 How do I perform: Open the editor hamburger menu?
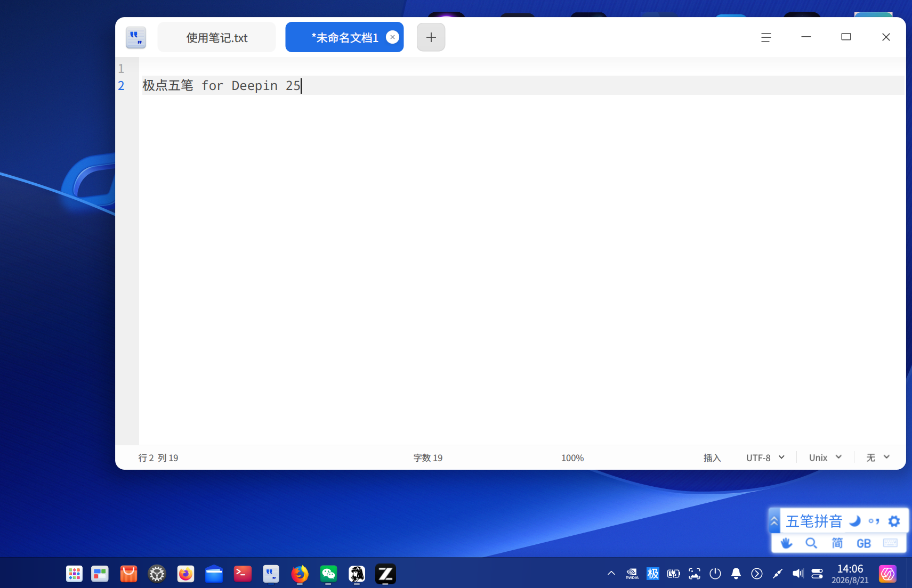click(766, 37)
